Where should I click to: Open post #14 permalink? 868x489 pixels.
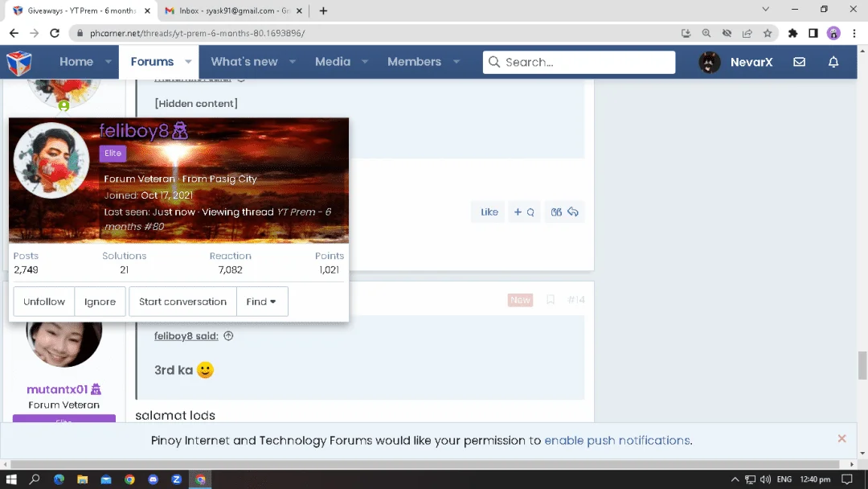pos(575,300)
